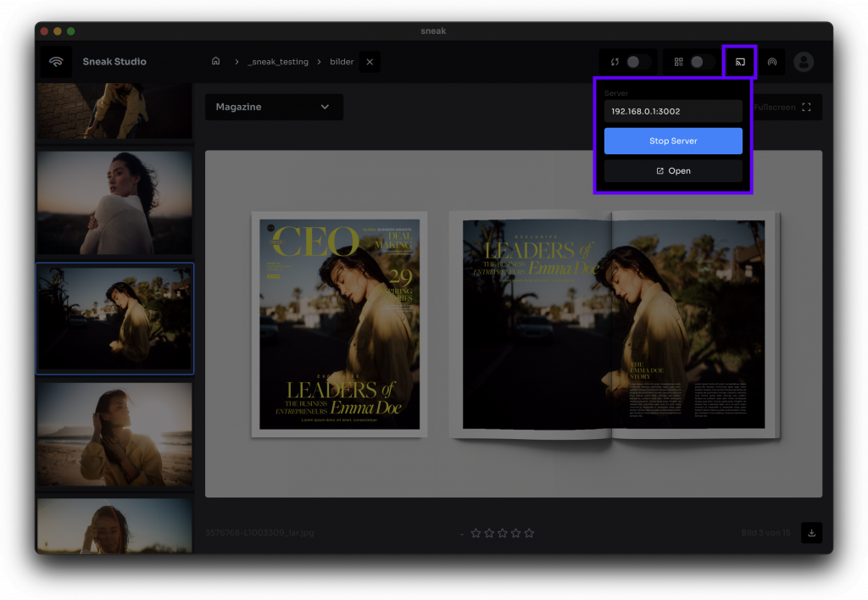Select the woman in white sweater thumbnail
The image size is (868, 600).
tap(114, 203)
